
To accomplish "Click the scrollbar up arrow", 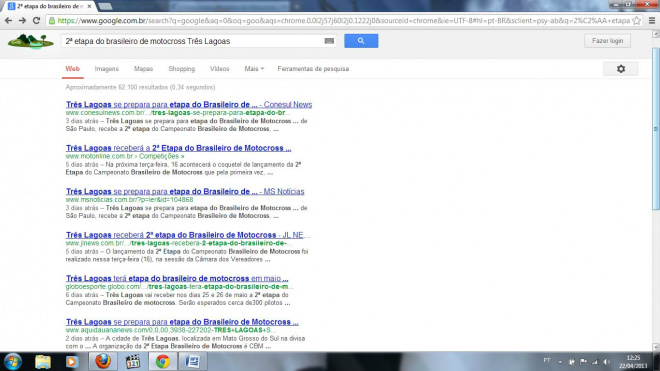I will click(x=655, y=33).
